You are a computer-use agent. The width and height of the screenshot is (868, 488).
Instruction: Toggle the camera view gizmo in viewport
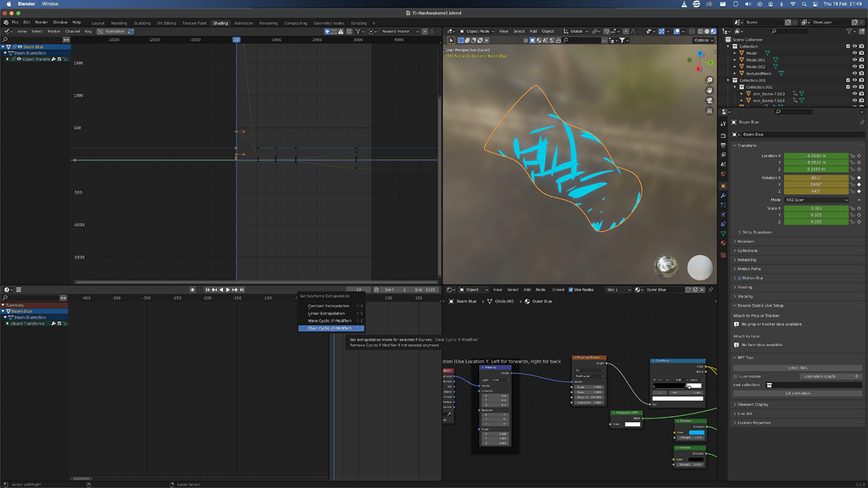pyautogui.click(x=709, y=101)
